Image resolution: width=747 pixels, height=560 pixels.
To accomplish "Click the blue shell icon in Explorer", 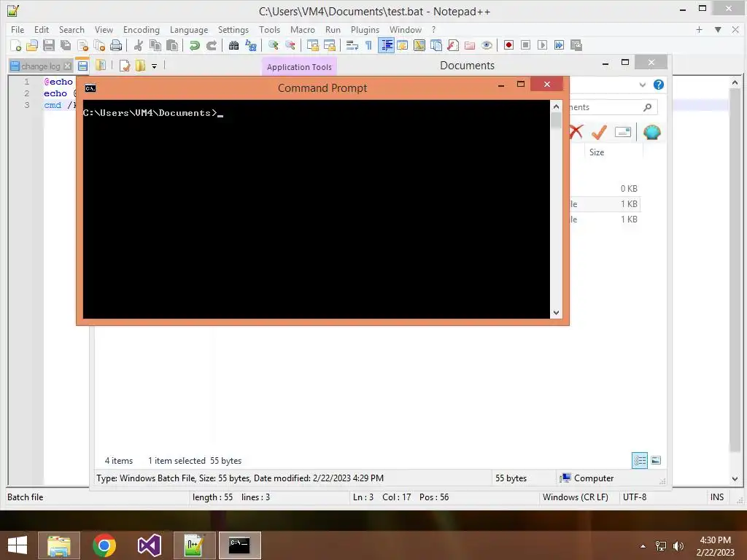I will (x=651, y=132).
